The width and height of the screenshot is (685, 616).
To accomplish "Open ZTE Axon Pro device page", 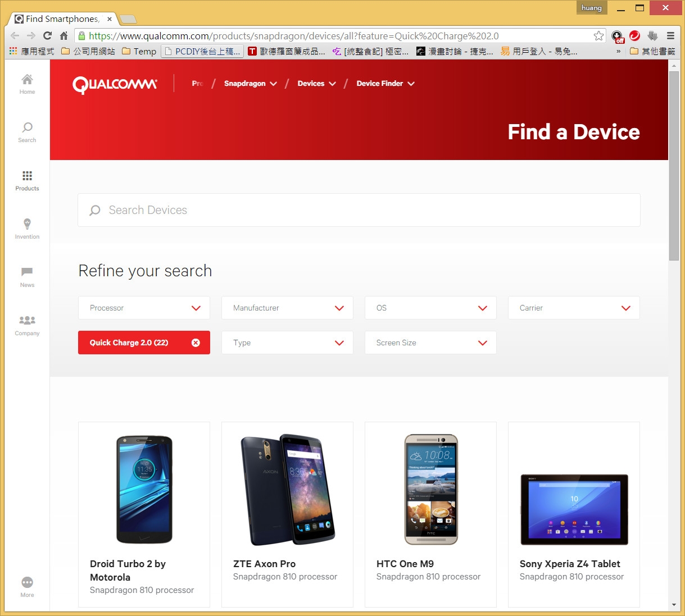I will pyautogui.click(x=264, y=564).
